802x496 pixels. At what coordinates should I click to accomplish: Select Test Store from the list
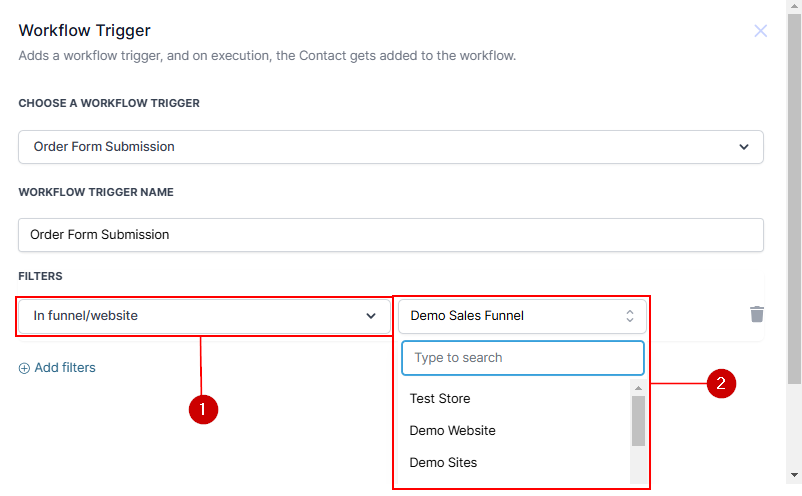440,399
